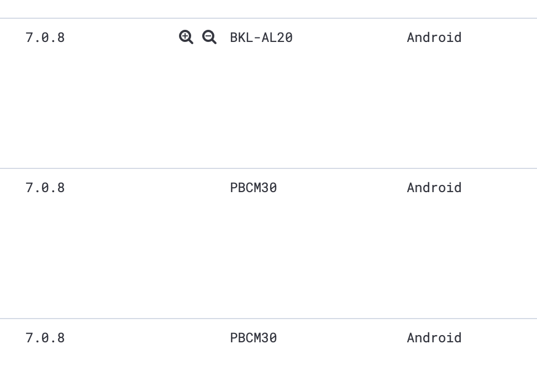Click the divider between the two PBCM30 rows
Screen dimensions: 537x392
[268, 319]
